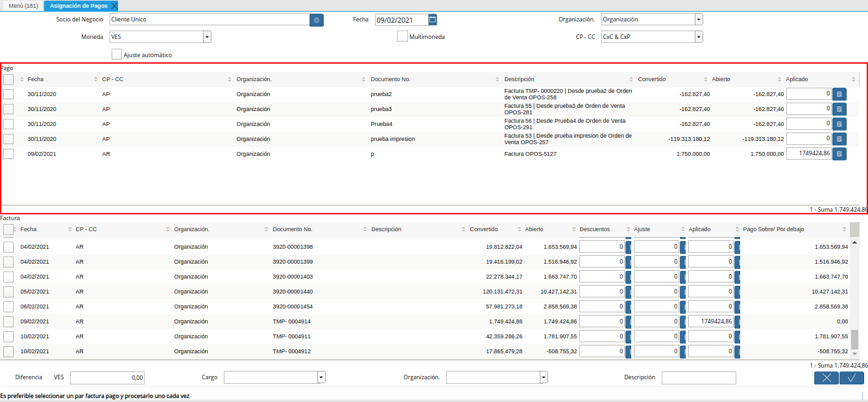This screenshot has height=402, width=868.
Task: Select checkbox for invoice TMP- 0004914
Action: pyautogui.click(x=8, y=321)
